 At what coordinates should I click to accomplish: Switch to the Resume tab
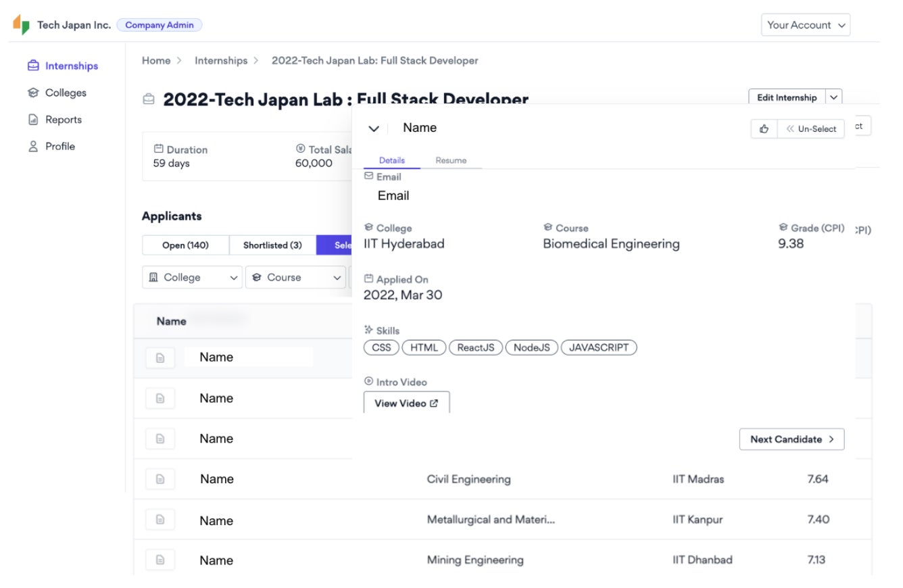tap(451, 160)
